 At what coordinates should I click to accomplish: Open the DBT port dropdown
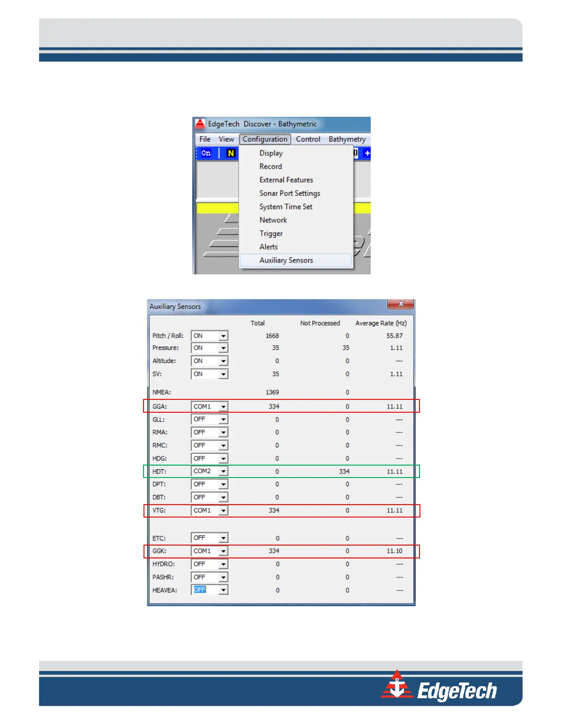click(x=223, y=497)
